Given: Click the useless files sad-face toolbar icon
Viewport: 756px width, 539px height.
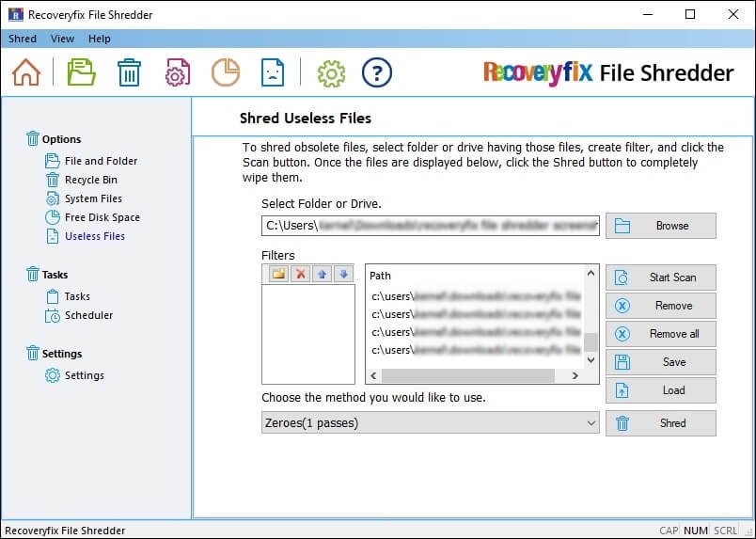Looking at the screenshot, I should pos(272,72).
